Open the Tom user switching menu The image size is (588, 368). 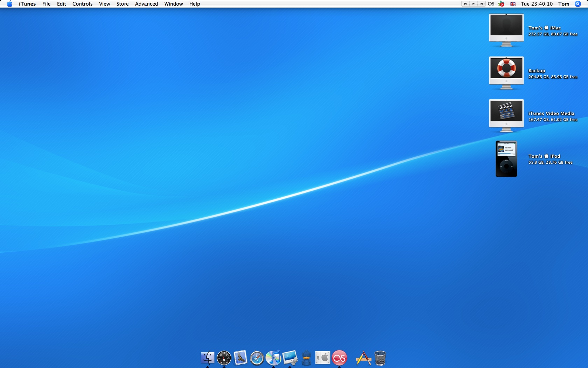coord(563,4)
